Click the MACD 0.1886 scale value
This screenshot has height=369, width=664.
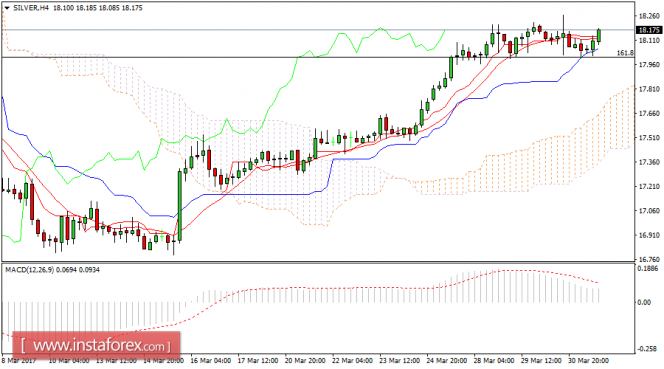pyautogui.click(x=648, y=269)
